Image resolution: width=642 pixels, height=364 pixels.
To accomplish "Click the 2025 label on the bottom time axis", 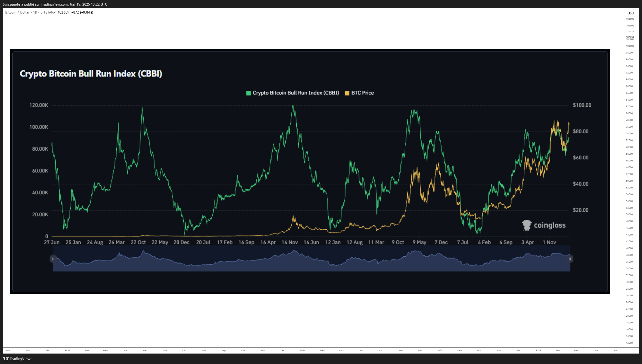I will pos(538,350).
